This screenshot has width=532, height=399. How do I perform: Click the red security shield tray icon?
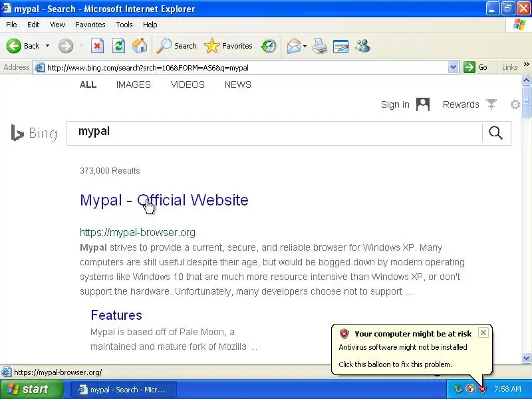[482, 389]
